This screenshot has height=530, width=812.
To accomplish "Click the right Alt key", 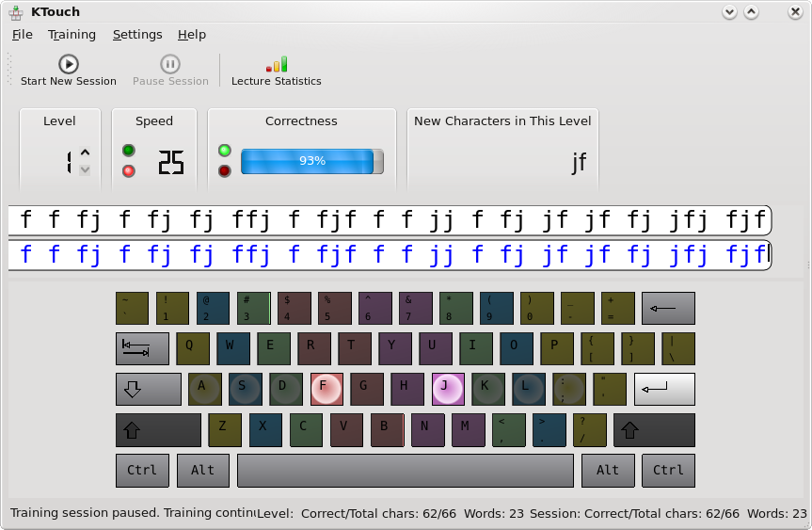I will point(608,471).
